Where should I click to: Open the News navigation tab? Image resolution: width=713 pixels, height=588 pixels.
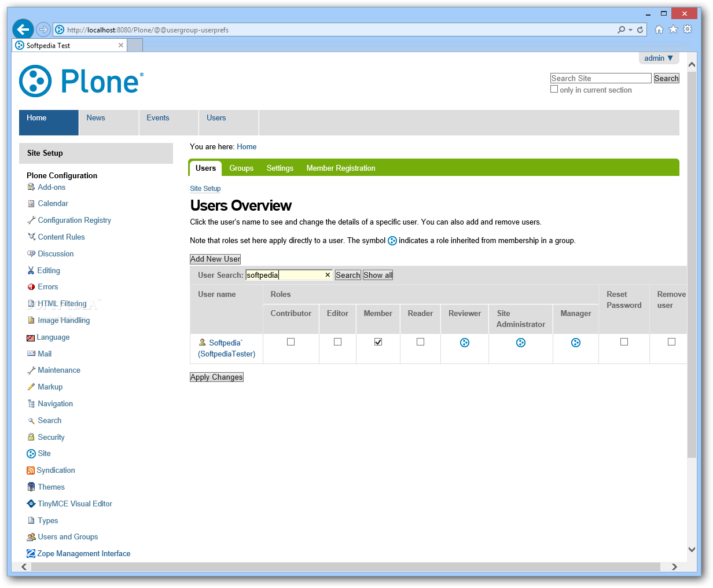109,123
